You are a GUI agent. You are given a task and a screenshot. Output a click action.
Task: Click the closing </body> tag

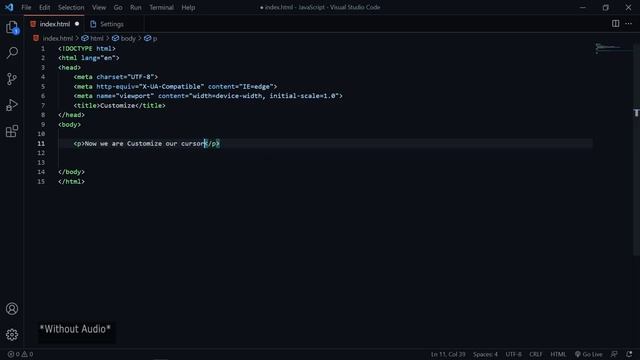[71, 172]
